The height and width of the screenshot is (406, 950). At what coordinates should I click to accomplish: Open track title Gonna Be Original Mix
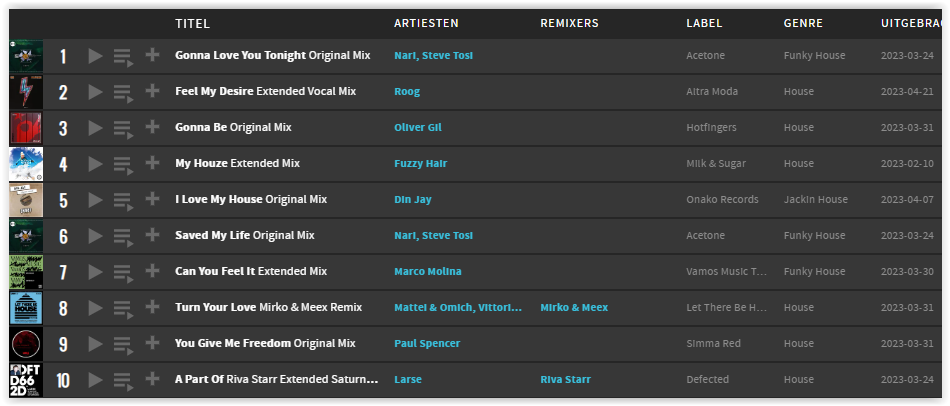233,127
